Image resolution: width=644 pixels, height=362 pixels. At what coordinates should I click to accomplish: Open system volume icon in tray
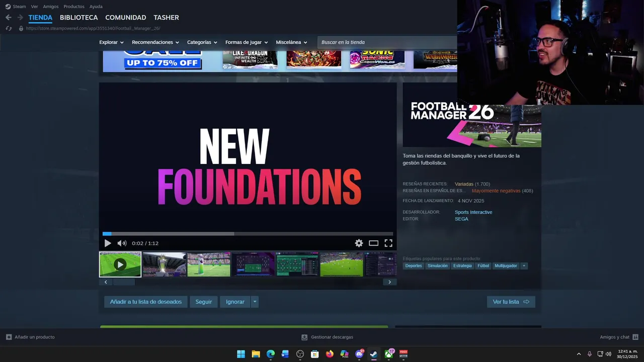point(608,354)
